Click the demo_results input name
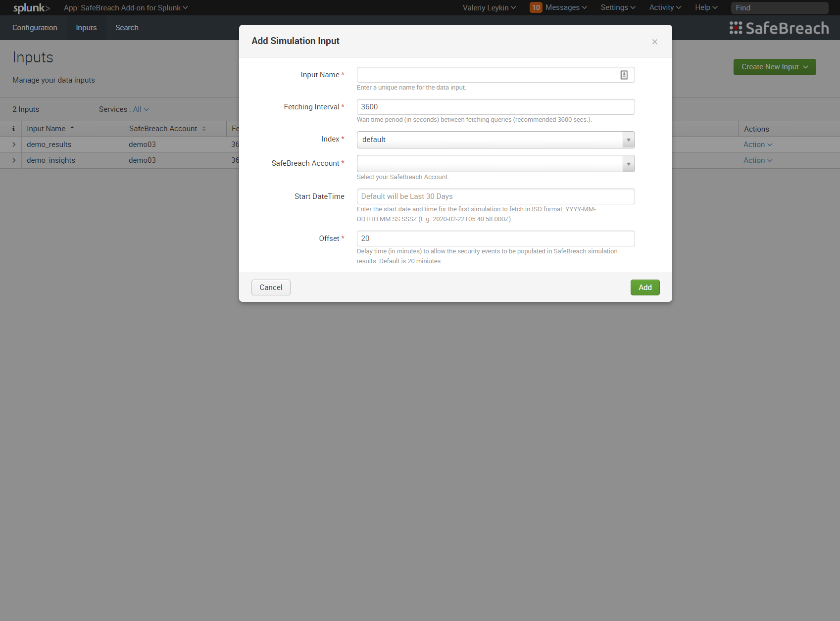Image resolution: width=840 pixels, height=621 pixels. pyautogui.click(x=49, y=144)
